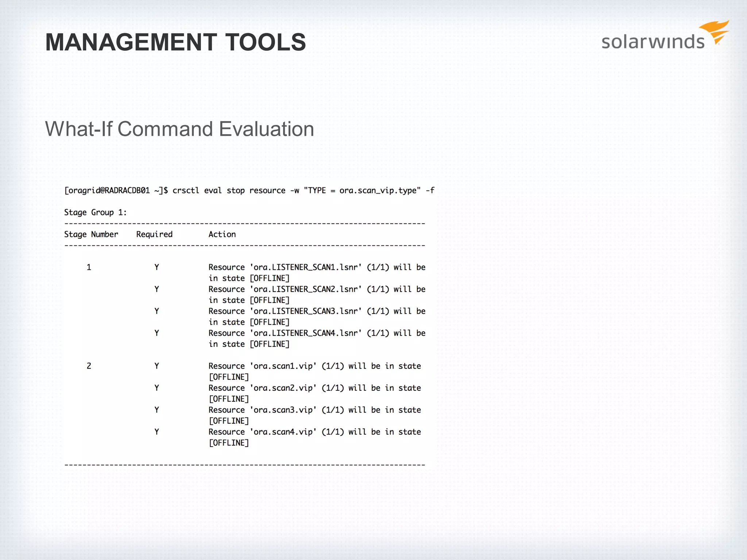Click the MANAGEMENT TOOLS title

tap(175, 42)
